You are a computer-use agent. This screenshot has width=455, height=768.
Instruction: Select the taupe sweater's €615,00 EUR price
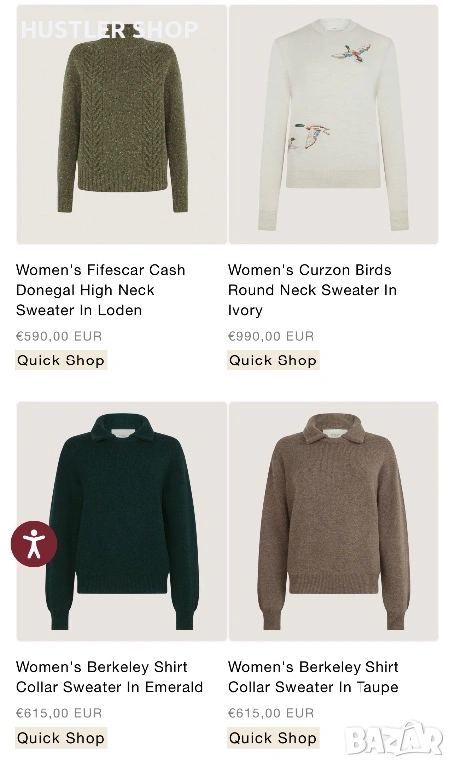point(271,713)
